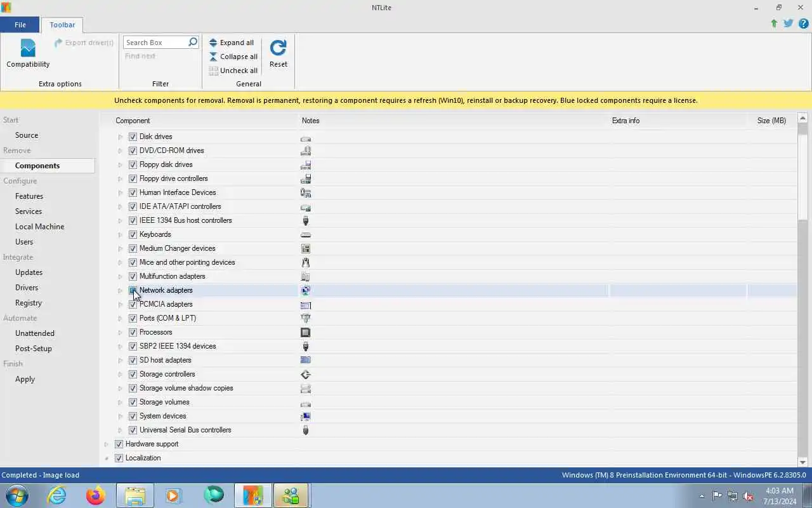Uncheck the Floppy disk drives checkbox
The width and height of the screenshot is (812, 508).
[133, 164]
